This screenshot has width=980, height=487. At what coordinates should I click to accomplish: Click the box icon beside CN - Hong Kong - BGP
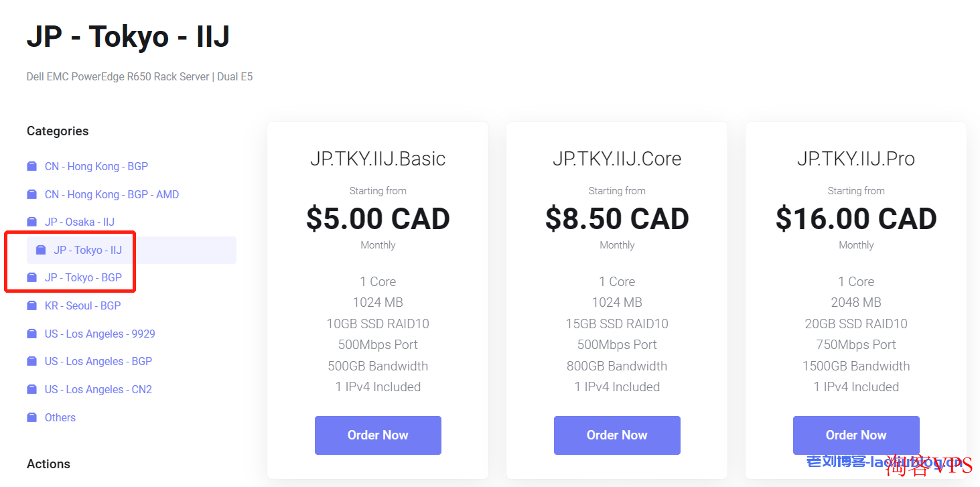31,166
